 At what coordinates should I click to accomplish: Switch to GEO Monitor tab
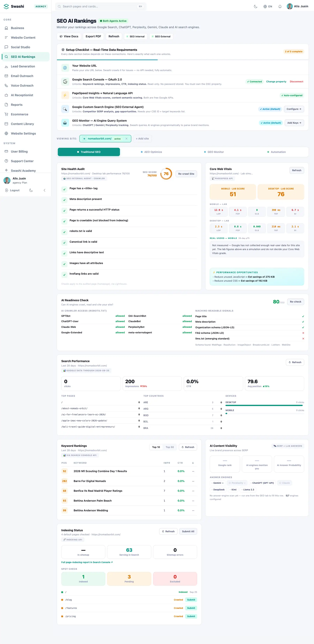coord(214,152)
